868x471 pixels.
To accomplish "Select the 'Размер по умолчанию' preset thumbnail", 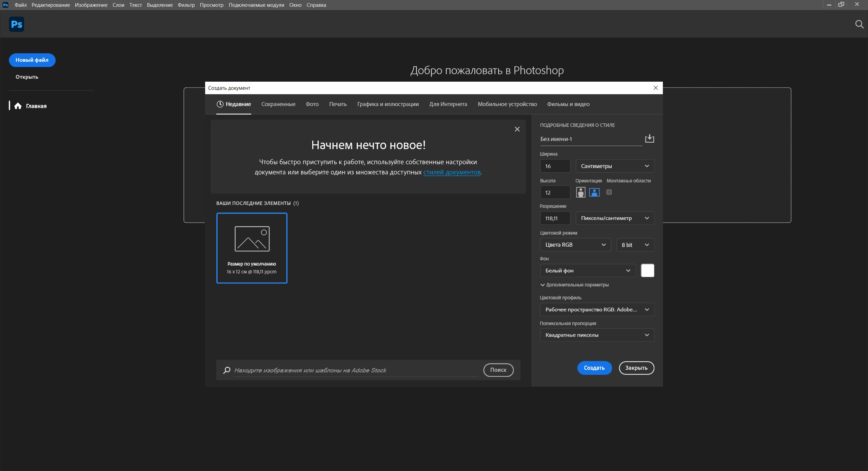I will 252,248.
